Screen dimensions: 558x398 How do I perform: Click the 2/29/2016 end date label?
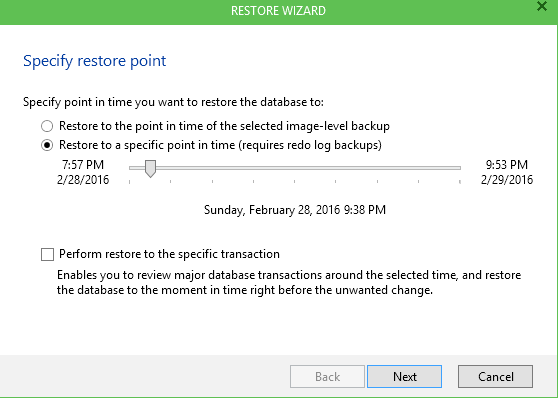[507, 180]
